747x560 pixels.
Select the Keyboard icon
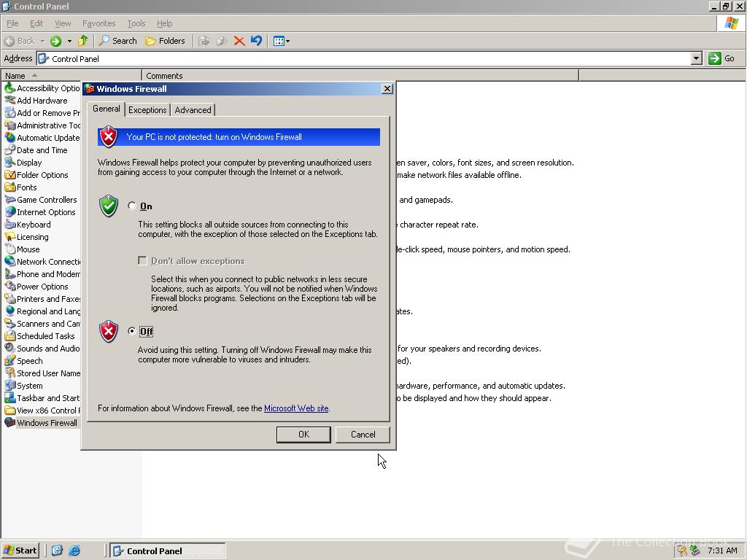click(9, 225)
